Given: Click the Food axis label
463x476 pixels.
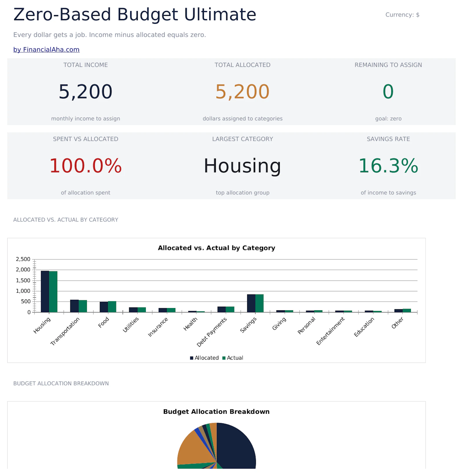Looking at the screenshot, I should pos(104,323).
